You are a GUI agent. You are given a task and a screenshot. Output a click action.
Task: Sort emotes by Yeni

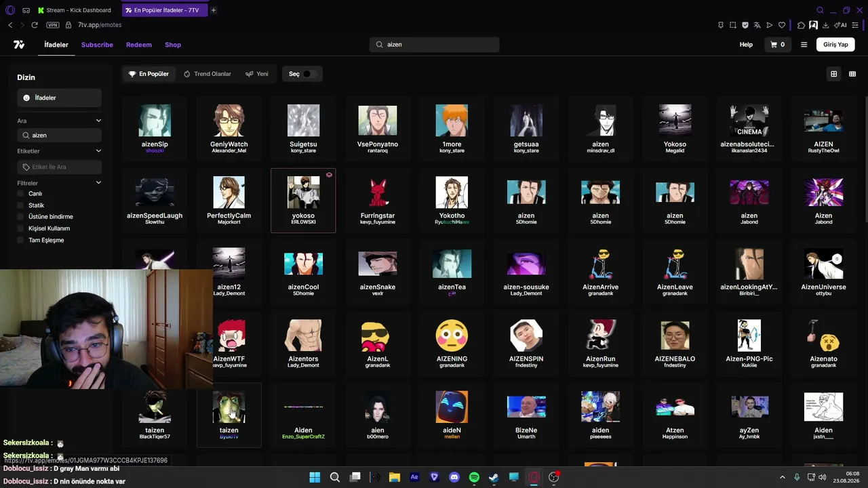pos(257,74)
